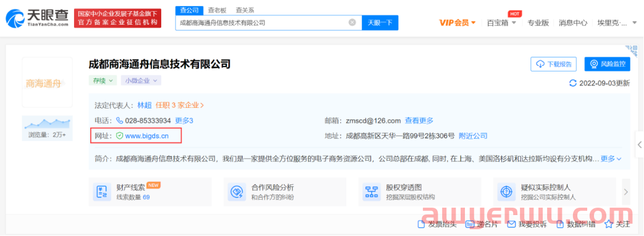Open 股权穿透图 card title
Viewport: 644px width, 236px height.
coord(404,188)
